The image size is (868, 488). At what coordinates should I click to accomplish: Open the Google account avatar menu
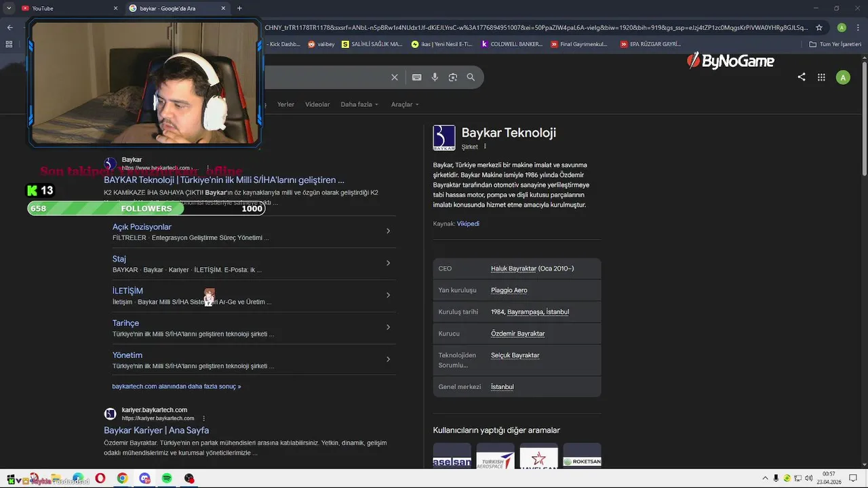pyautogui.click(x=843, y=77)
